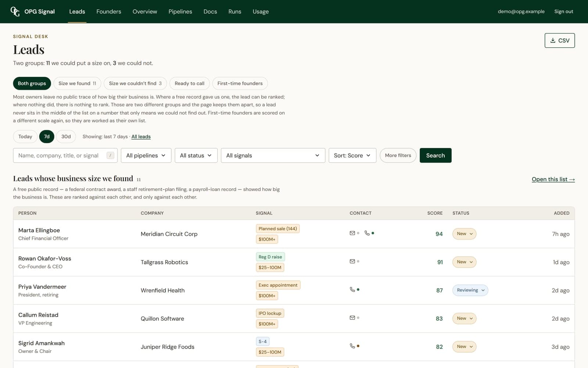Click the email icon in Marta Ellingboe row
The image size is (588, 368).
coord(352,233)
